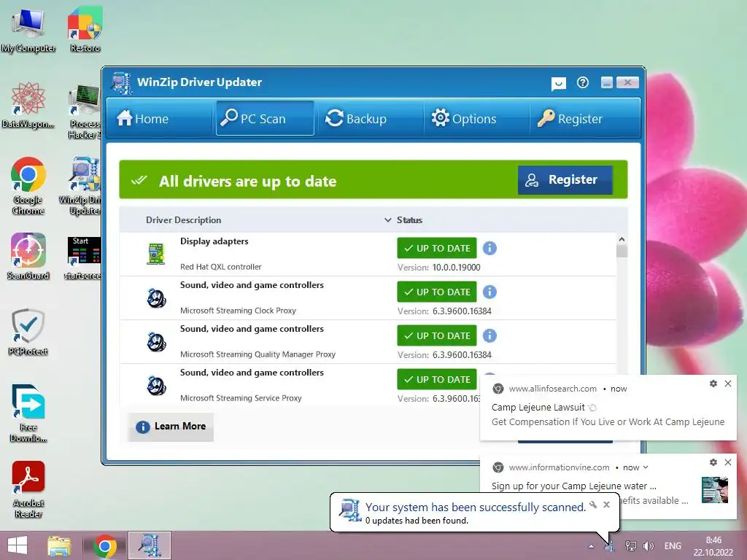Open File Explorer from the taskbar
The image size is (747, 560).
(x=59, y=545)
